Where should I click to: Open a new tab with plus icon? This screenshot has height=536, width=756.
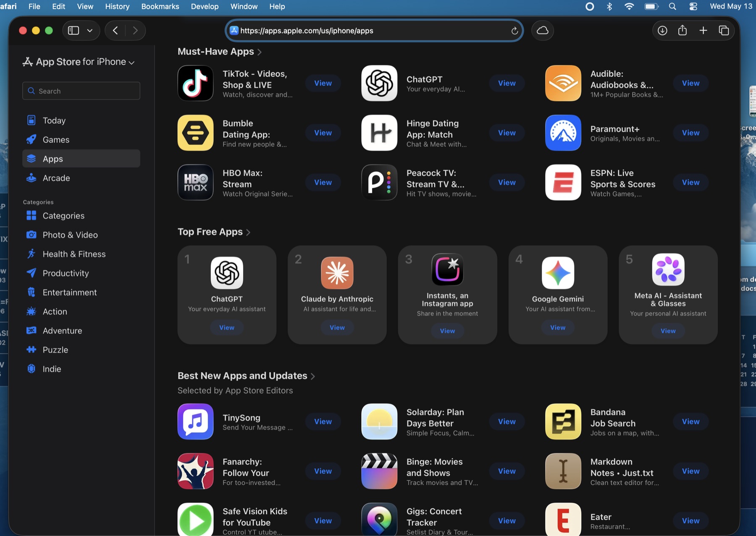pyautogui.click(x=703, y=31)
